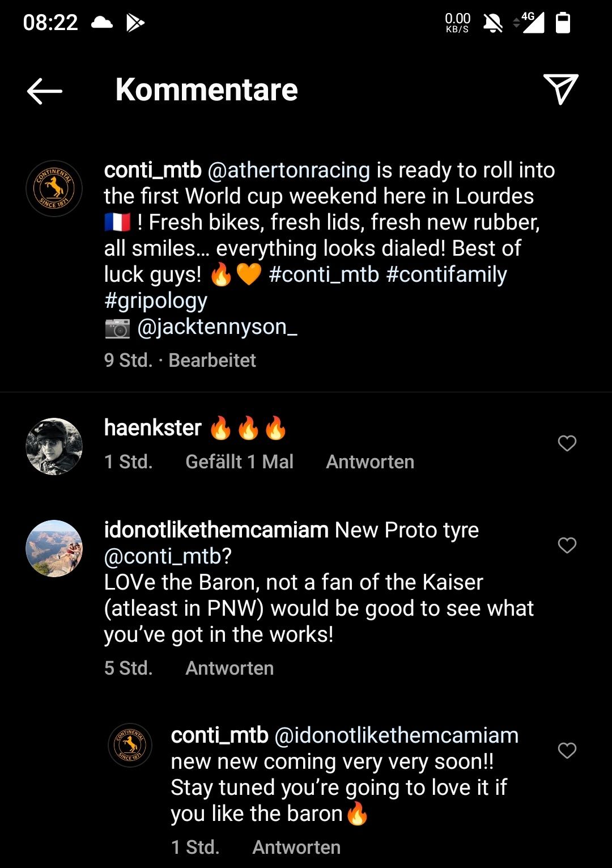
Task: Open #conti_mtb hashtag
Action: pyautogui.click(x=324, y=274)
